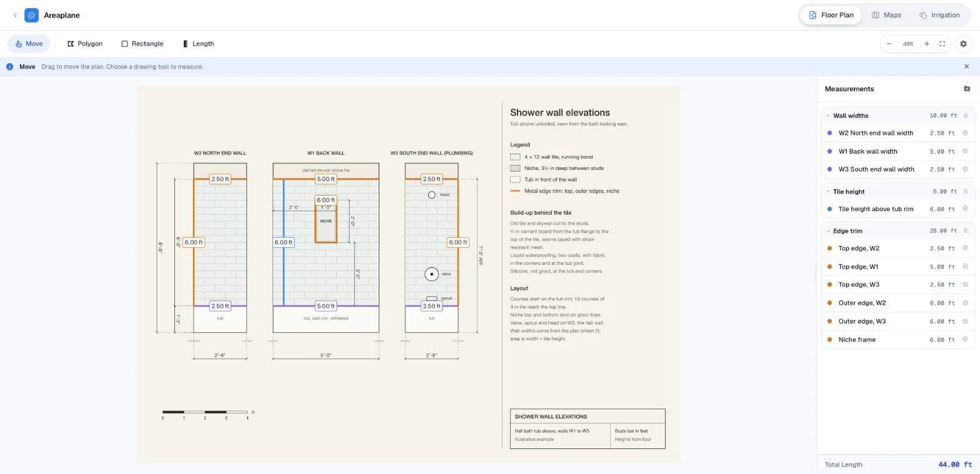980x474 pixels.
Task: Locate the Niche frame measurement
Action: 965,340
